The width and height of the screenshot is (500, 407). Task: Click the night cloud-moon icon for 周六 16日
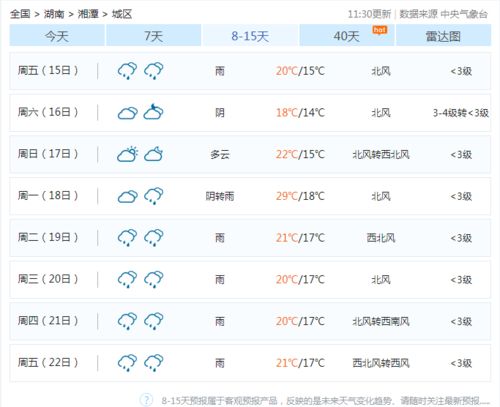click(153, 112)
